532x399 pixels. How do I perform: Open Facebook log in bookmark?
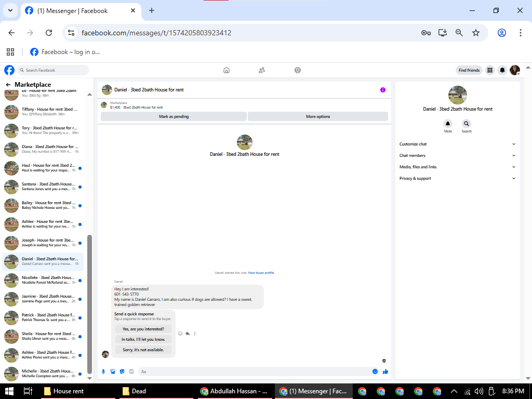pos(65,52)
